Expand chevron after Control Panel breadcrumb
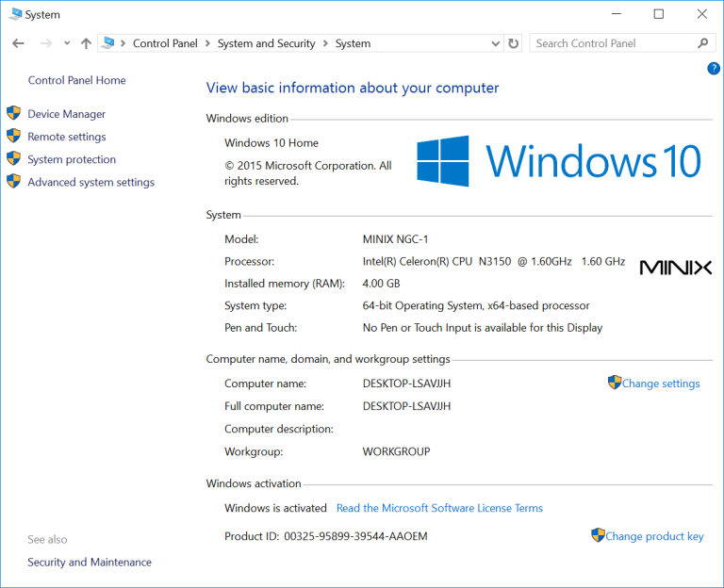The height and width of the screenshot is (588, 724). point(207,43)
